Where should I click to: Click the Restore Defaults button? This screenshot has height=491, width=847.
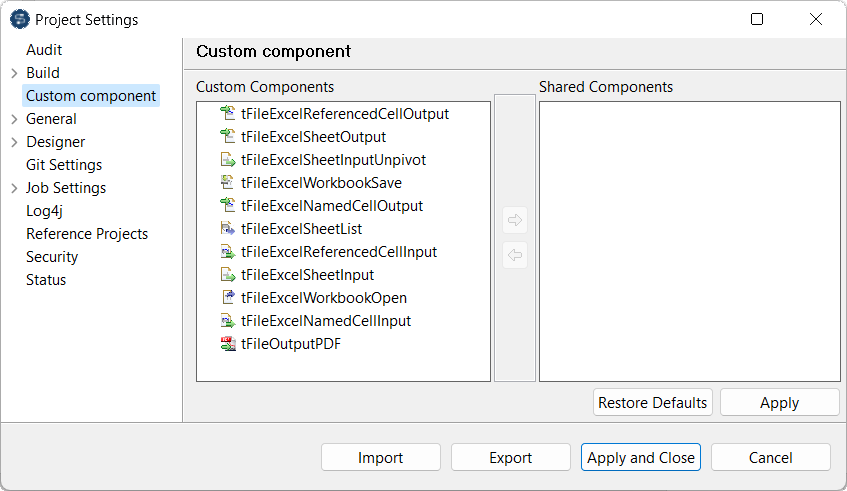pyautogui.click(x=653, y=403)
